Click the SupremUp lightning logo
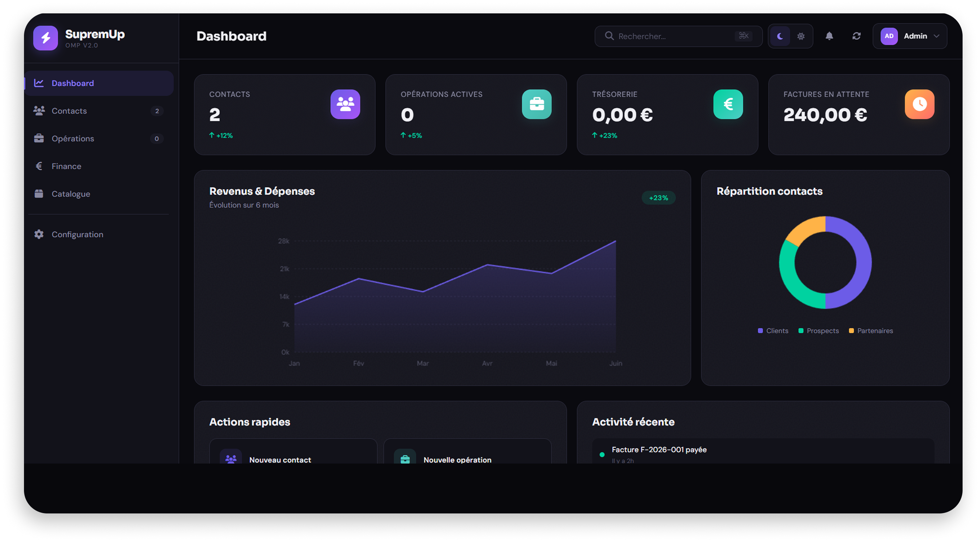Image resolution: width=980 pixels, height=542 pixels. click(46, 38)
